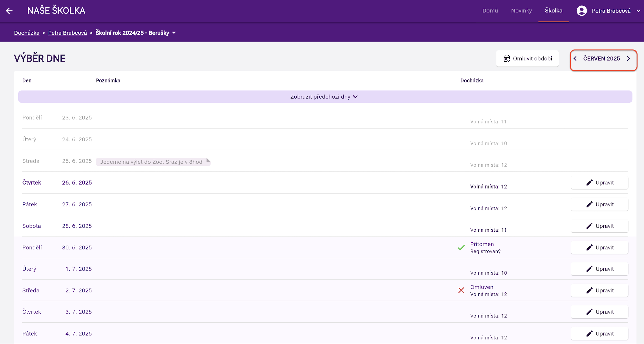Click Upravit for Pátek 4. 7. 2025
The height and width of the screenshot is (344, 644).
coord(599,334)
